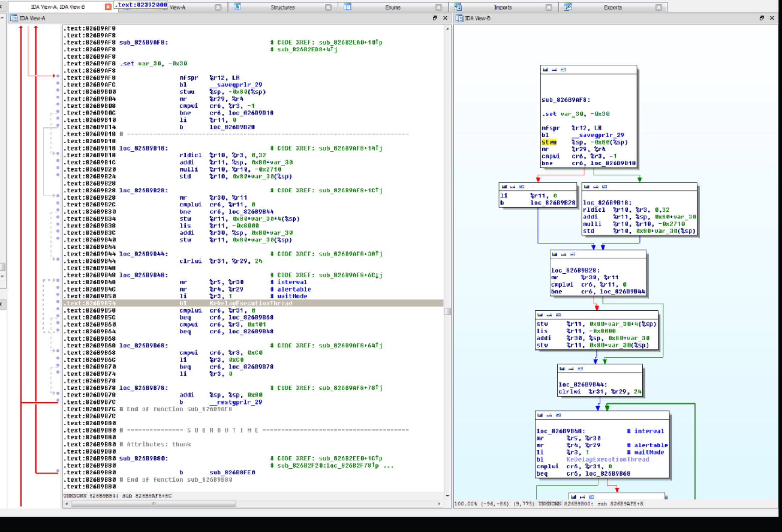The height and width of the screenshot is (532, 782).
Task: Set node color on loc_826B9B48 graph node
Action: tap(540, 415)
